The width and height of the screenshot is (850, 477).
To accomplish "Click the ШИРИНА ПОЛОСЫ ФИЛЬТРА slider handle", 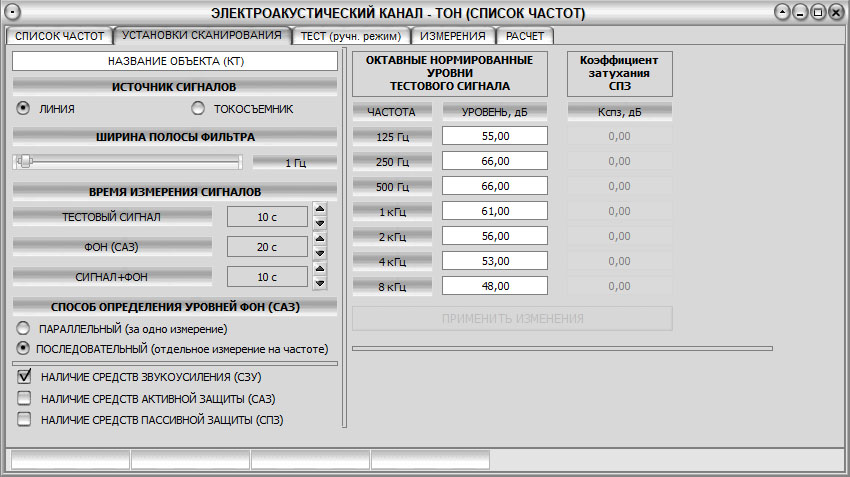I will 26,162.
